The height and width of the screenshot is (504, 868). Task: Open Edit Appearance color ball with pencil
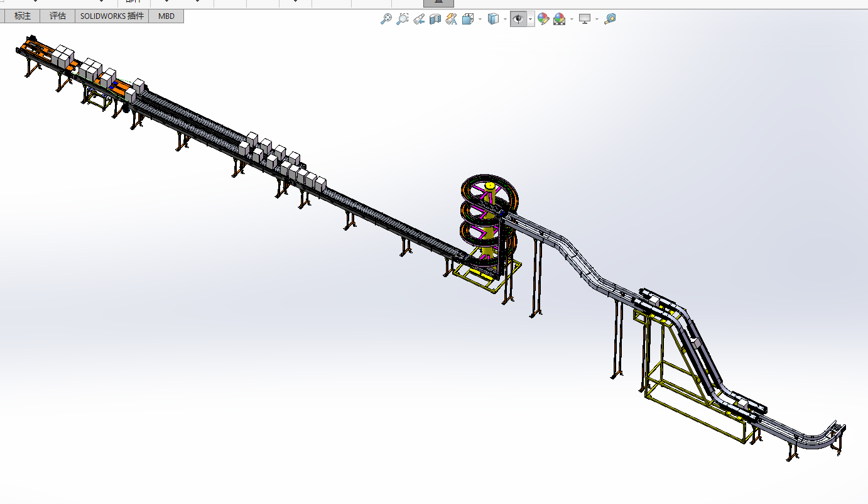tap(543, 19)
